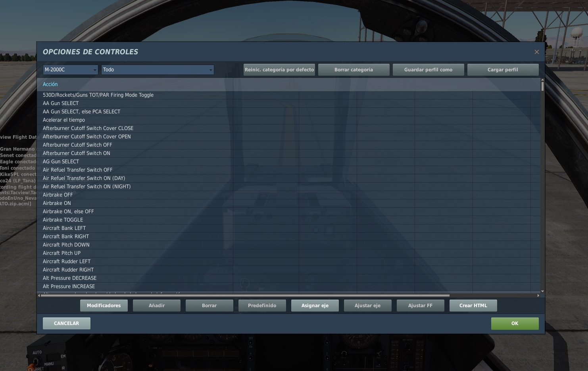
Task: Click the Cargar perfil button
Action: click(503, 70)
